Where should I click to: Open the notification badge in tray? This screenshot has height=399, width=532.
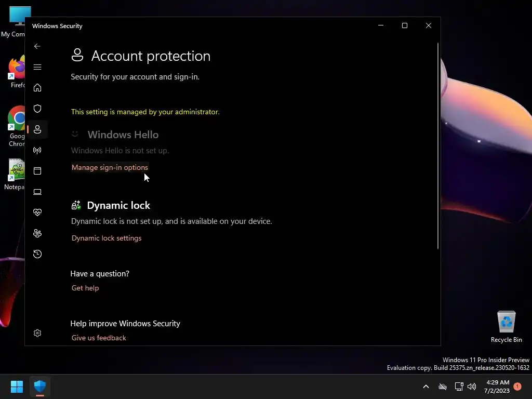(517, 387)
